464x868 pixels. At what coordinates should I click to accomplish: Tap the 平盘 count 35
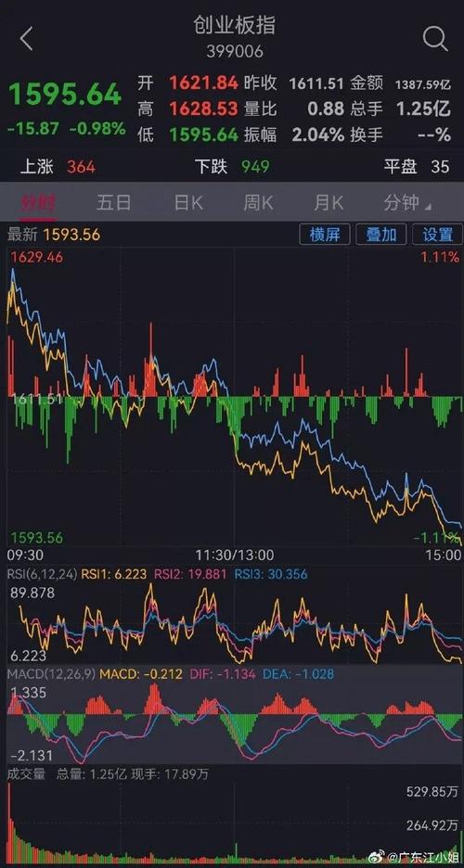[440, 167]
